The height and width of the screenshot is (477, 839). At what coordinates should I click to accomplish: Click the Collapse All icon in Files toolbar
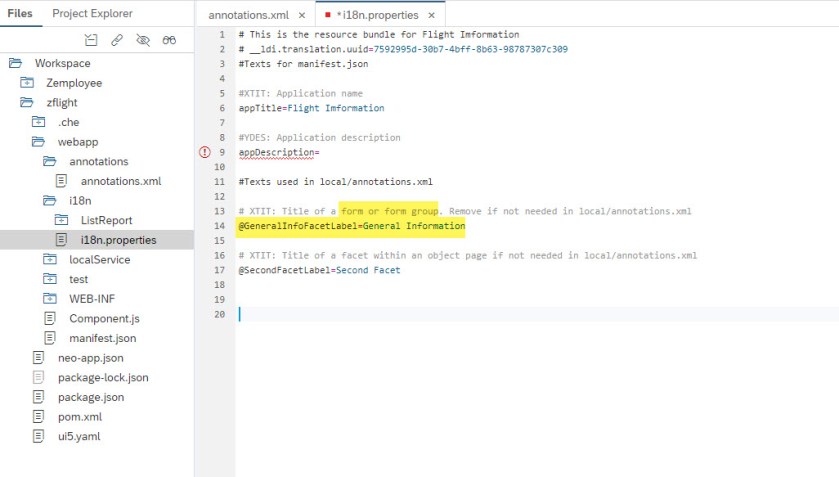pyautogui.click(x=92, y=40)
